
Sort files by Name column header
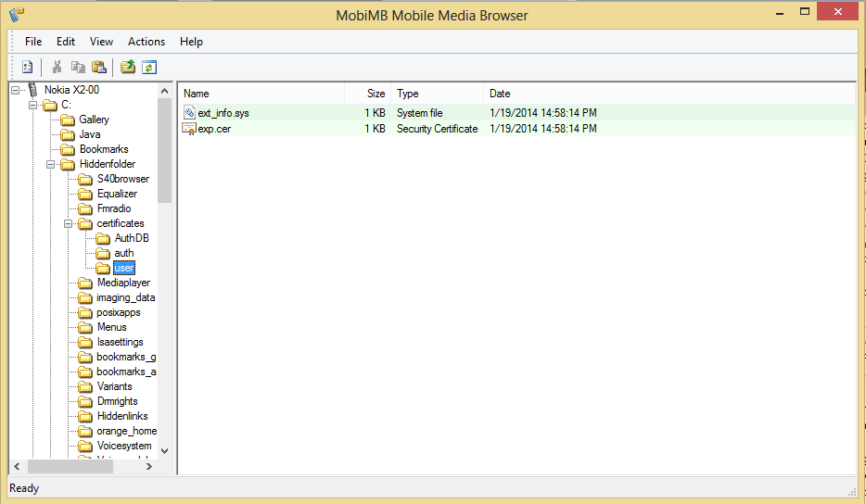coord(261,94)
